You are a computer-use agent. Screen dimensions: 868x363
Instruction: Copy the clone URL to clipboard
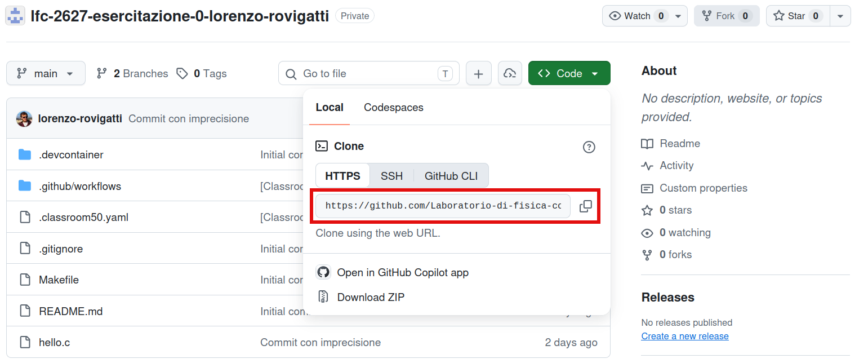(586, 206)
